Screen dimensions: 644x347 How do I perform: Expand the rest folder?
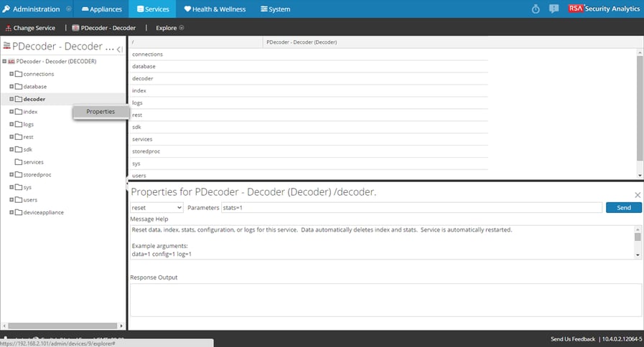pyautogui.click(x=11, y=137)
